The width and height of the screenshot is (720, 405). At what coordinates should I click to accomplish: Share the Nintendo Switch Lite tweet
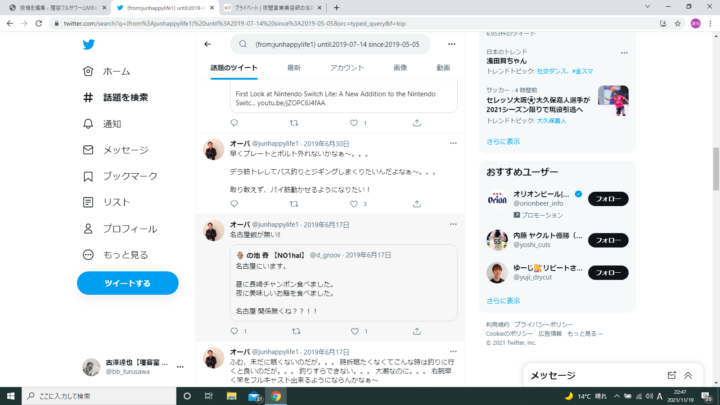coord(416,123)
